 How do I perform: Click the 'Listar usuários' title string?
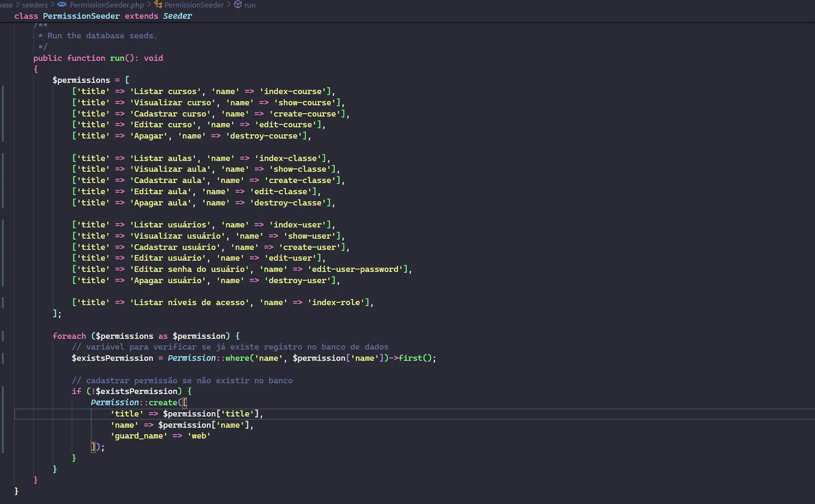point(170,225)
